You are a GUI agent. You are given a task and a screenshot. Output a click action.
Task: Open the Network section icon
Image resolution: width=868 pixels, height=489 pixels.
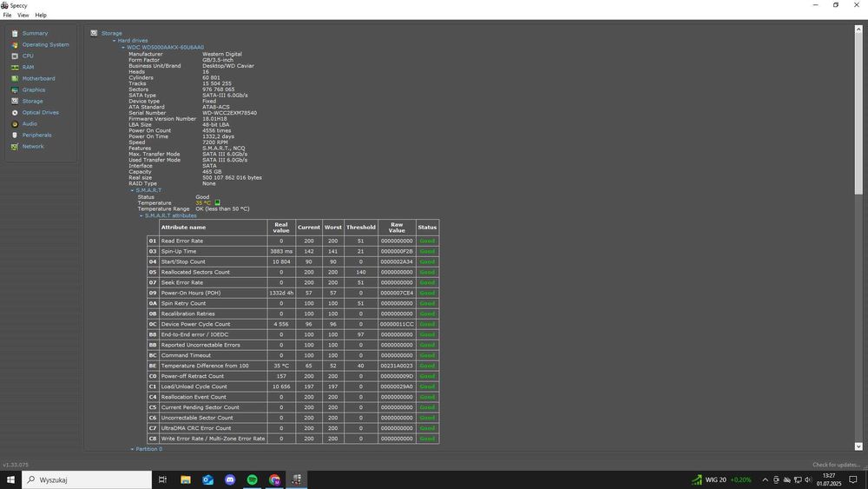15,147
